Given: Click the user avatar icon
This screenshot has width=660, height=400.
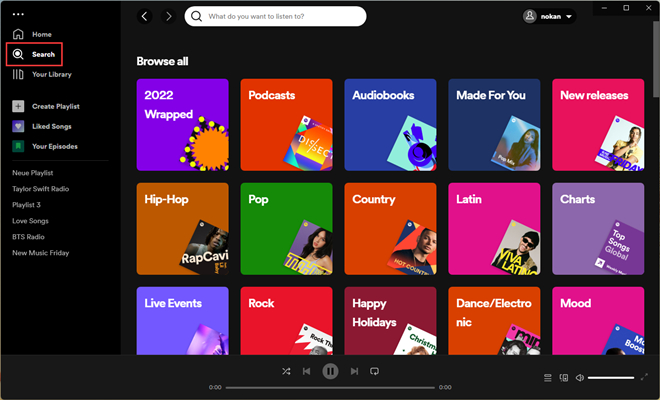Looking at the screenshot, I should [530, 16].
